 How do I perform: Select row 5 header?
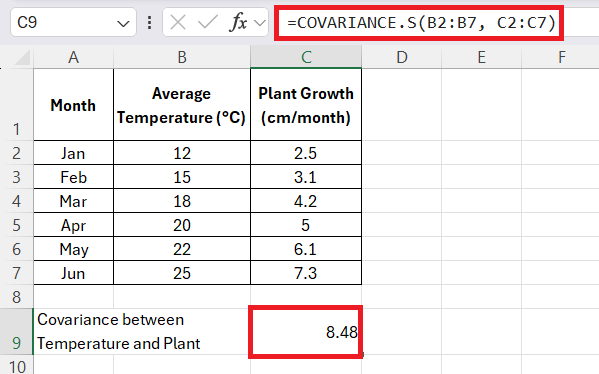(16, 225)
